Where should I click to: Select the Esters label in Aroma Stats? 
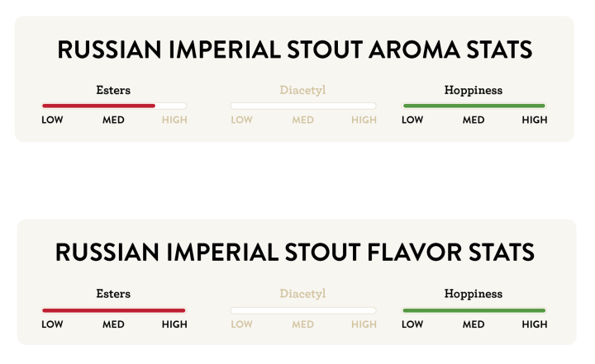[114, 90]
